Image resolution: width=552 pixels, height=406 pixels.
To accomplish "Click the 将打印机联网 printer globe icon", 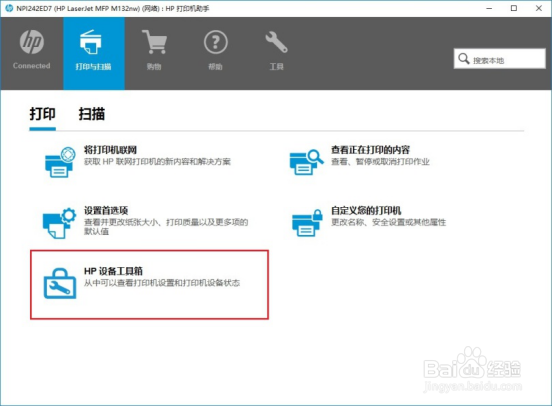I will (60, 162).
